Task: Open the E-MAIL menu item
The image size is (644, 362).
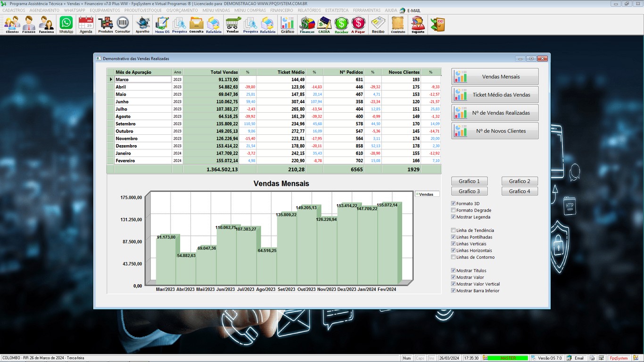Action: (x=410, y=10)
